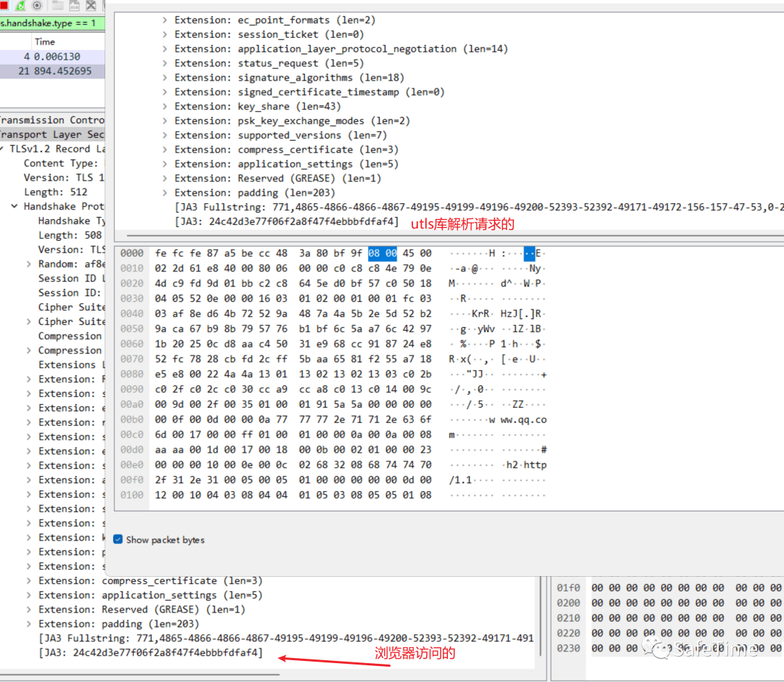Expand Reserved (GREASE) len=1 in packet dialog
This screenshot has height=682, width=784.
pos(165,178)
